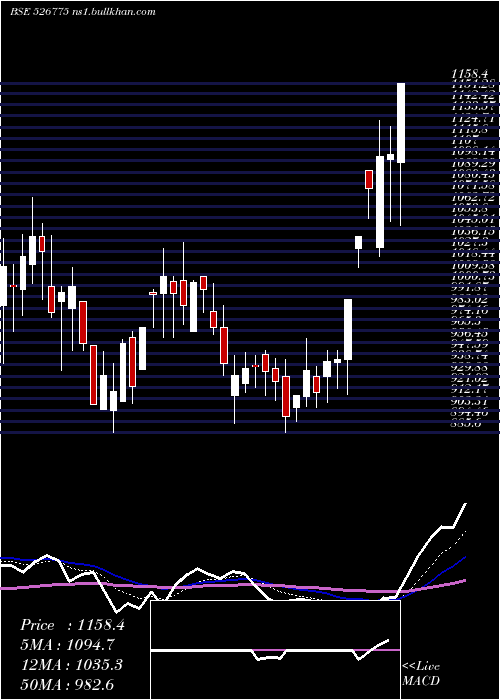The width and height of the screenshot is (500, 700).
Task: Click the 929.88 price axis label
Action: (x=472, y=369)
